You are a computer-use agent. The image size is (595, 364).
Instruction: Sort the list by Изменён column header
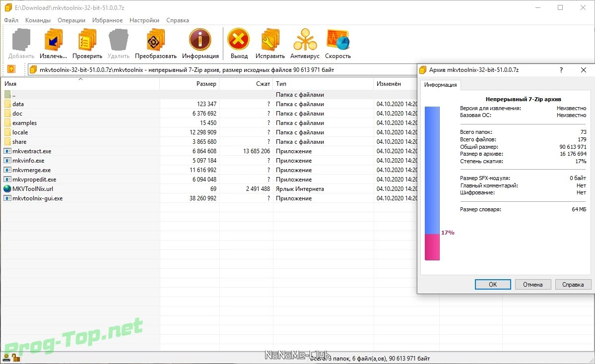395,83
